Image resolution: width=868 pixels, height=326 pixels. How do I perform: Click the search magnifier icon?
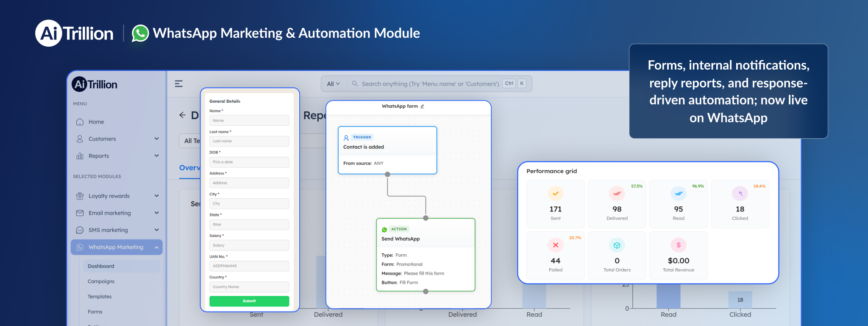(x=355, y=84)
